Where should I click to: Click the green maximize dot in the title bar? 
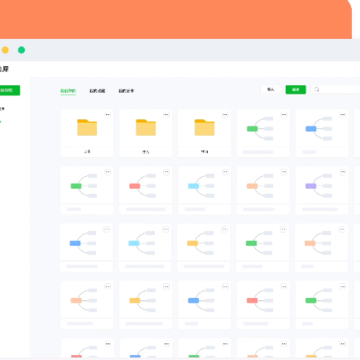click(21, 50)
